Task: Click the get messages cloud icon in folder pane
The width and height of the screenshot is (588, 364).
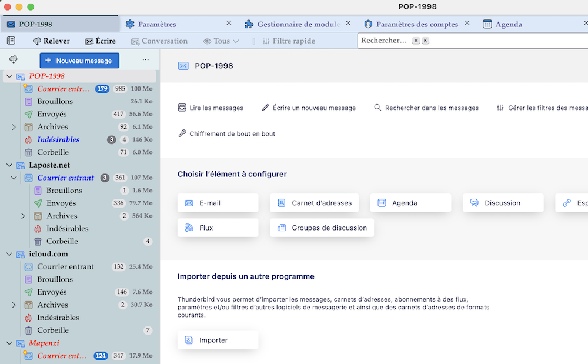Action: (14, 59)
